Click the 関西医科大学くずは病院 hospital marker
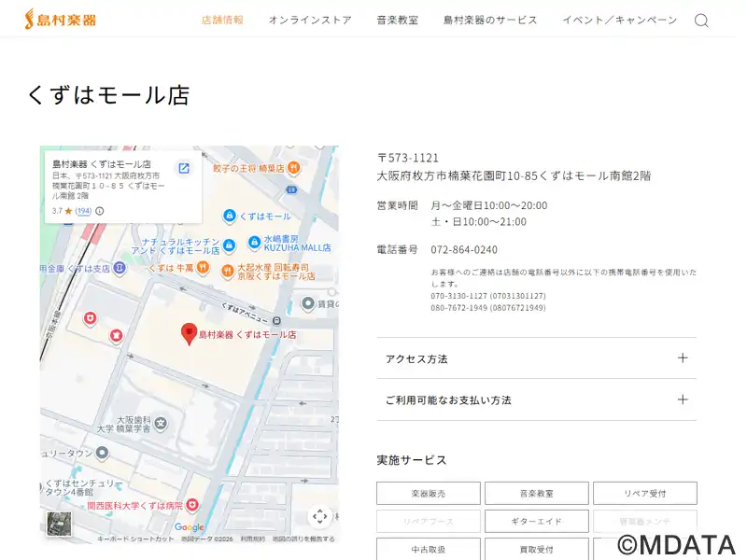The width and height of the screenshot is (747, 560). point(192,504)
